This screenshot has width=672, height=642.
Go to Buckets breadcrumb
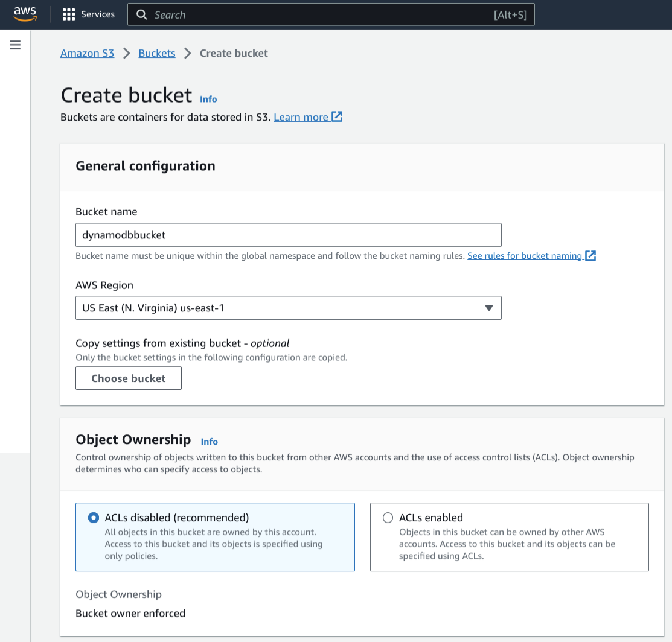click(157, 53)
